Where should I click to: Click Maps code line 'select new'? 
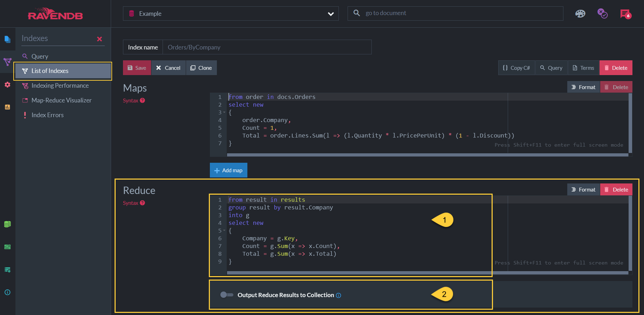[x=246, y=105]
